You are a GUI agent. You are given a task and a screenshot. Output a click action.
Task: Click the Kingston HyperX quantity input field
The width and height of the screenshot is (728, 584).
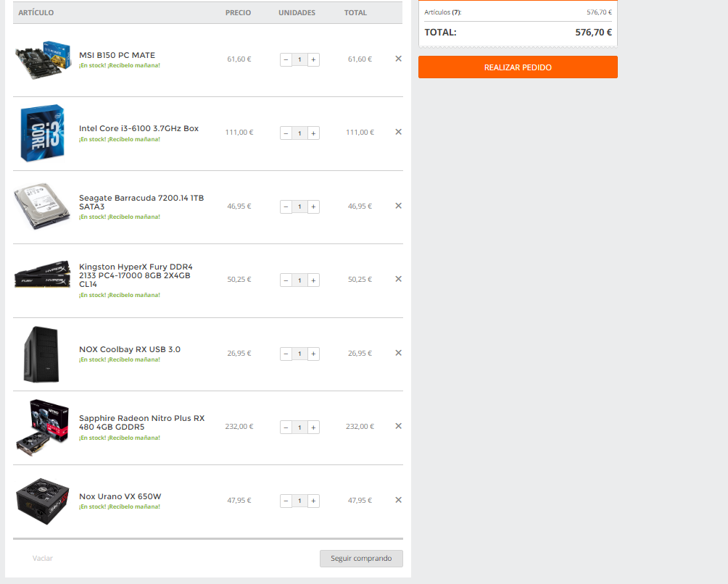click(x=300, y=280)
